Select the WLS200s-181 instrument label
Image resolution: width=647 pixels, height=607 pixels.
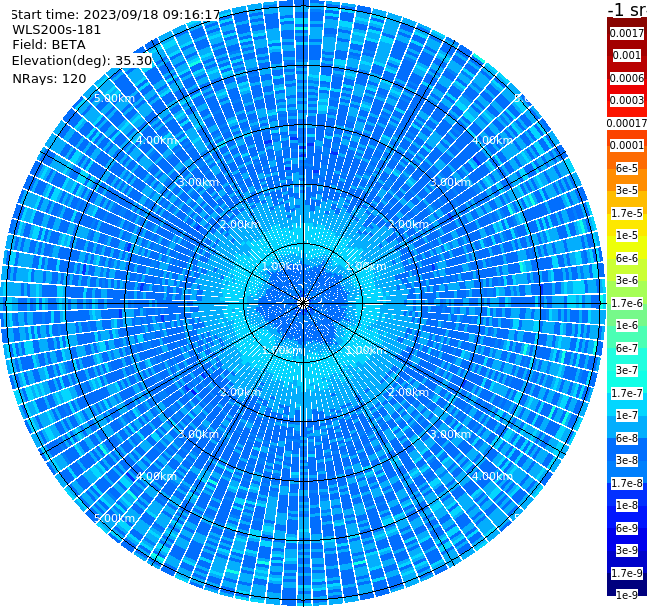point(57,30)
